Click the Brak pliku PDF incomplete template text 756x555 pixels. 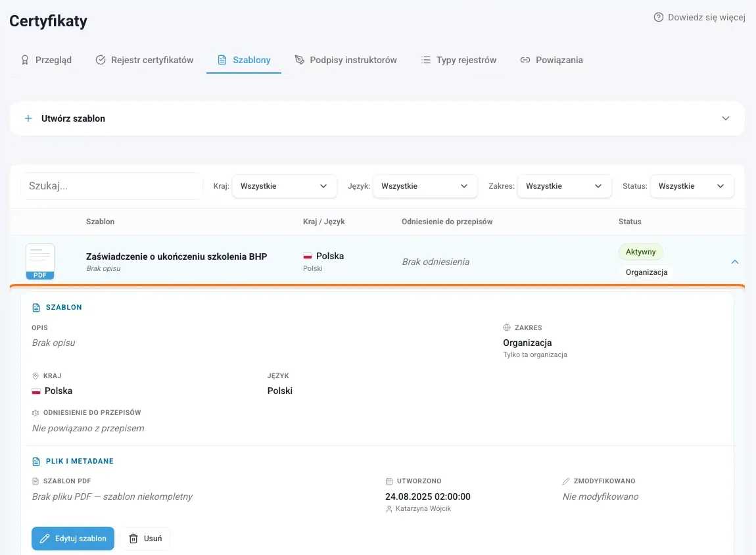click(112, 496)
